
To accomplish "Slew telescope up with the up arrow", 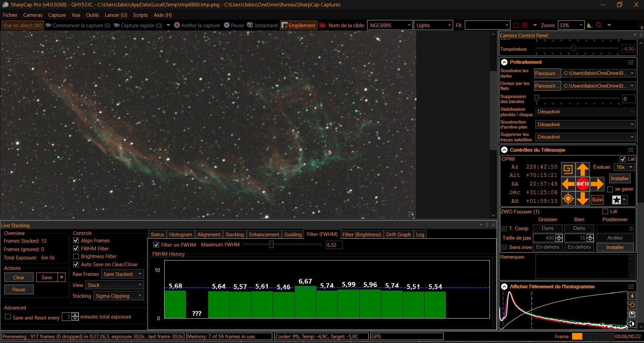I will tap(583, 169).
